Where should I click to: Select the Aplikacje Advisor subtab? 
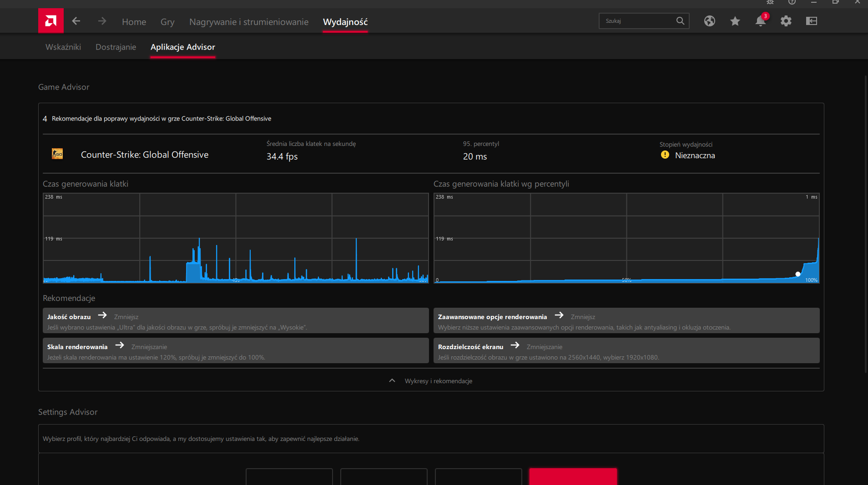(183, 47)
